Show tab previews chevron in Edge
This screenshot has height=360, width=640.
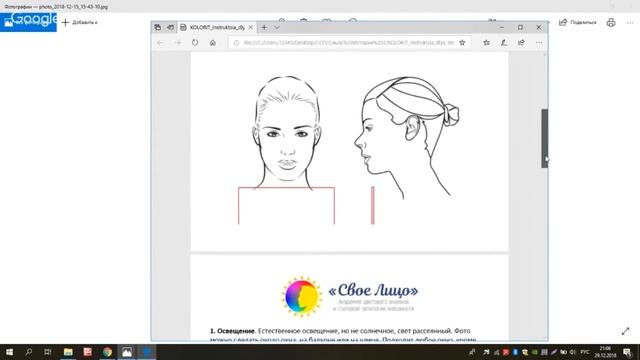277,27
